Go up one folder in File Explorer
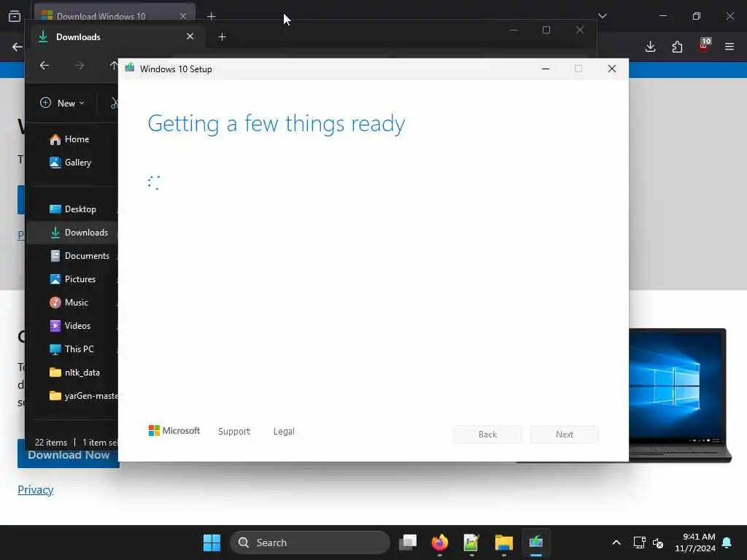Screen dimensions: 747x560 coord(113,65)
